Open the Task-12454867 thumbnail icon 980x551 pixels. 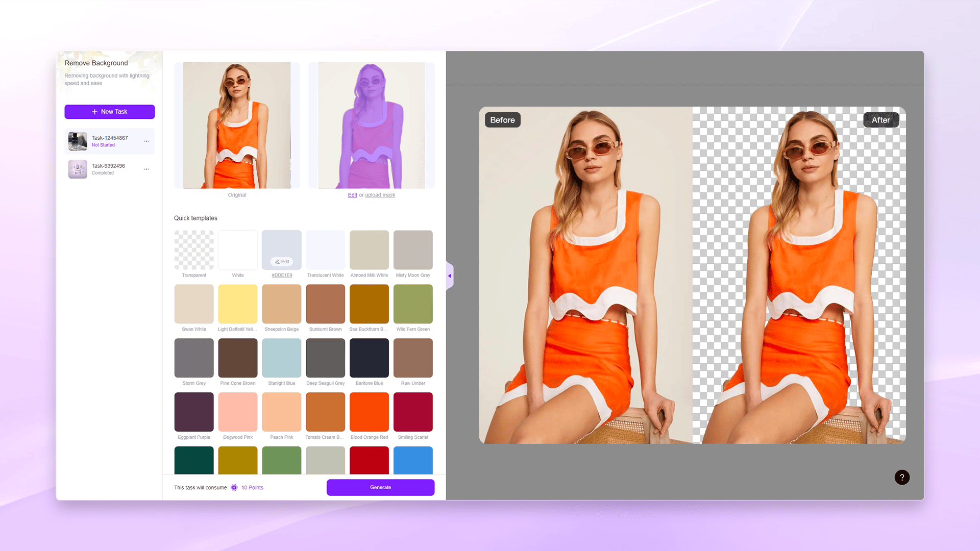pos(78,141)
